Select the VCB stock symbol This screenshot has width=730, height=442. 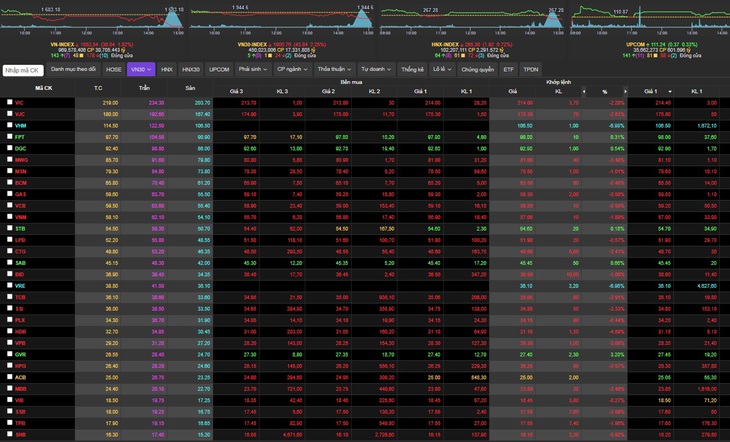pos(20,205)
